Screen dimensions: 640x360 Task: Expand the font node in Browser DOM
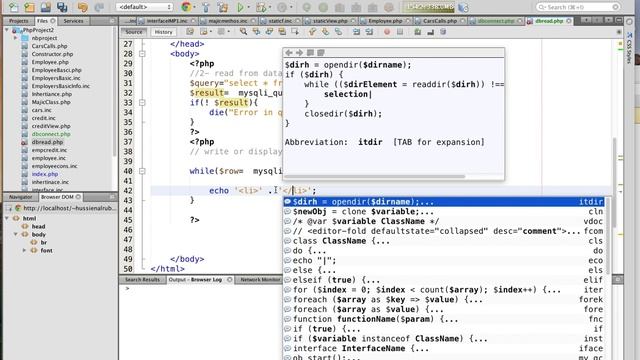25,250
